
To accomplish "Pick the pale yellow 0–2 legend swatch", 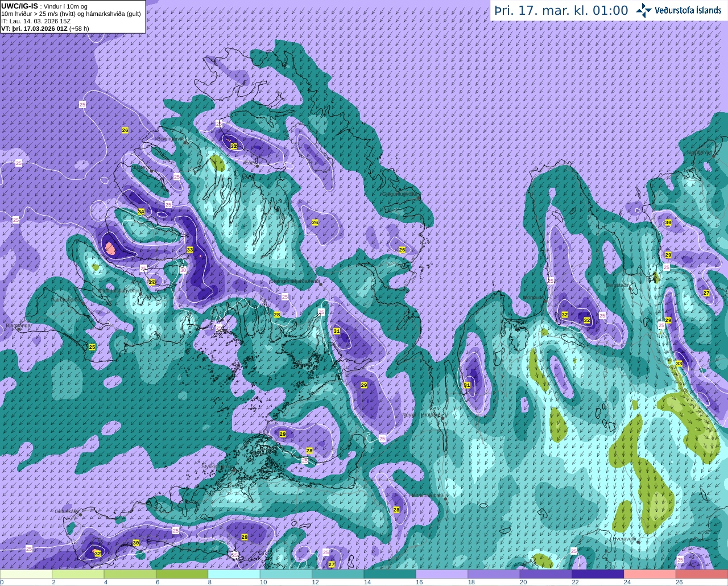I will [x=26, y=574].
